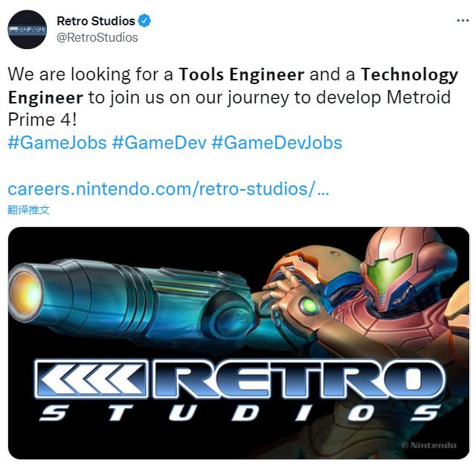This screenshot has height=469, width=476.
Task: Visit the @RetroStudios handle
Action: pos(97,38)
